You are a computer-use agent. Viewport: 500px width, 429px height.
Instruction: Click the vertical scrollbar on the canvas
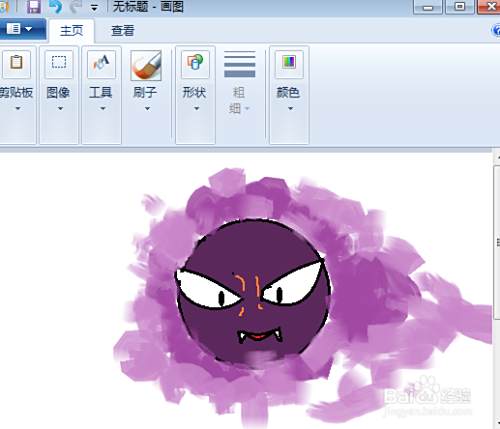tap(496, 242)
